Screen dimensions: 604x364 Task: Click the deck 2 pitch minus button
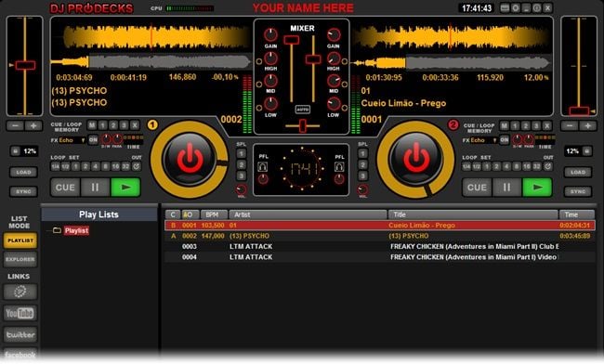[570, 126]
